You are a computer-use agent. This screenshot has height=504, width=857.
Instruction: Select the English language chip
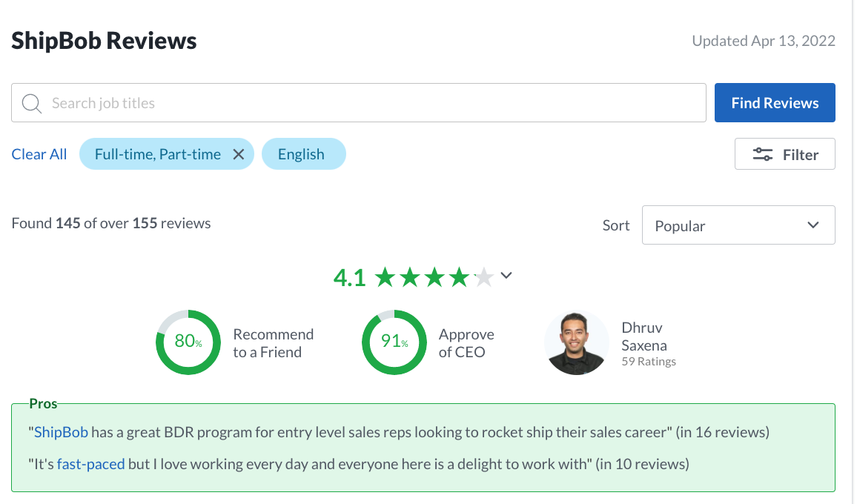(303, 154)
